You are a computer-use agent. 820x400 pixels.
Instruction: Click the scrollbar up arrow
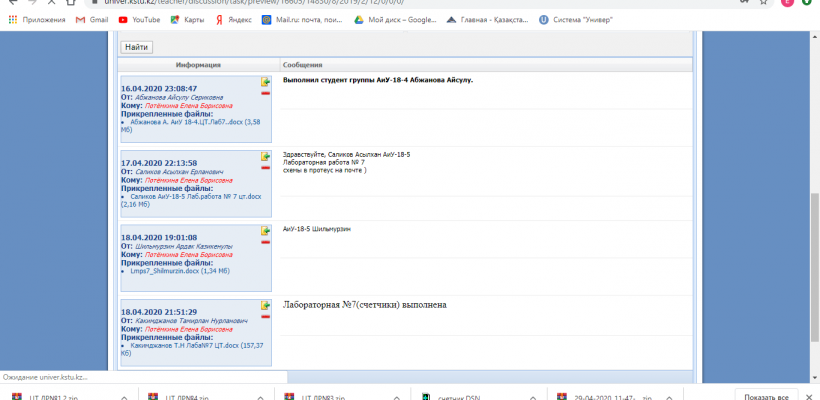[x=815, y=36]
